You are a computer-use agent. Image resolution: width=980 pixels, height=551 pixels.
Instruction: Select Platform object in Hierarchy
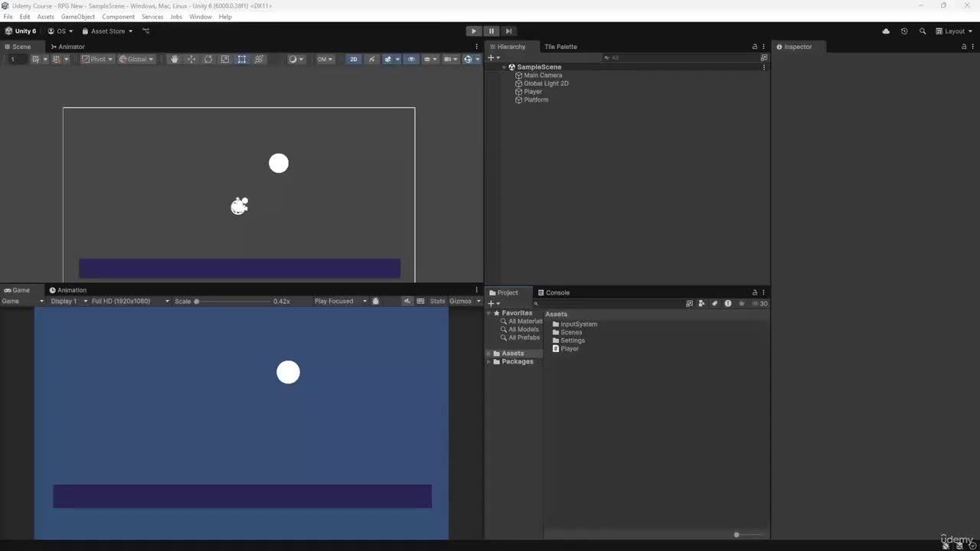[x=536, y=99]
